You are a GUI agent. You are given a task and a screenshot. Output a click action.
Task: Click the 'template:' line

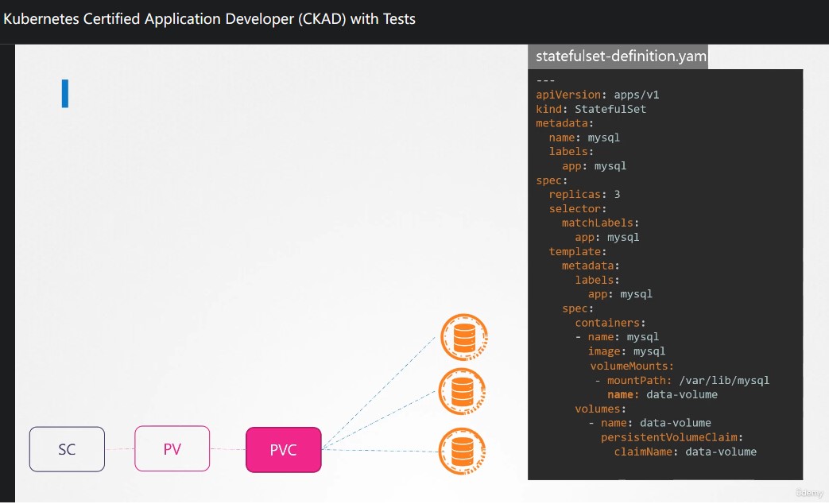577,251
